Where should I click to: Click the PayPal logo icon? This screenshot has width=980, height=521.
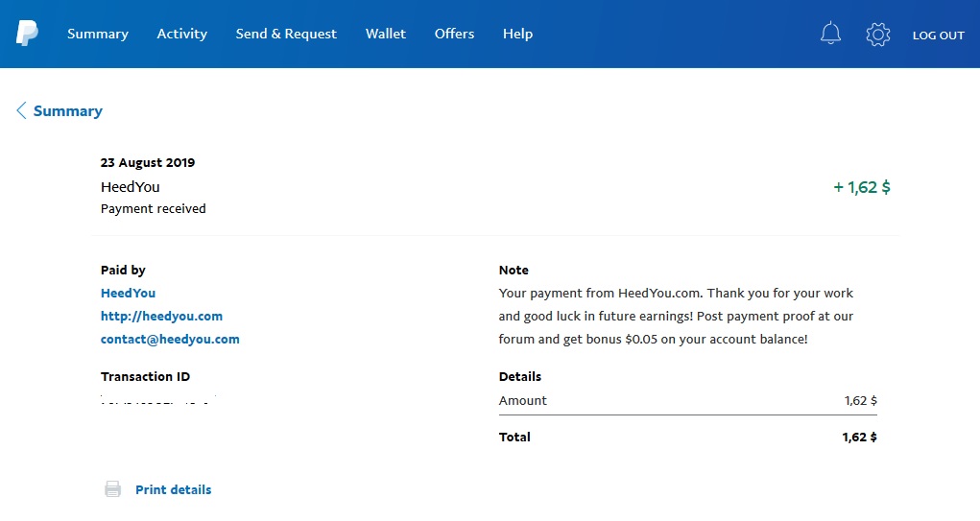[27, 34]
